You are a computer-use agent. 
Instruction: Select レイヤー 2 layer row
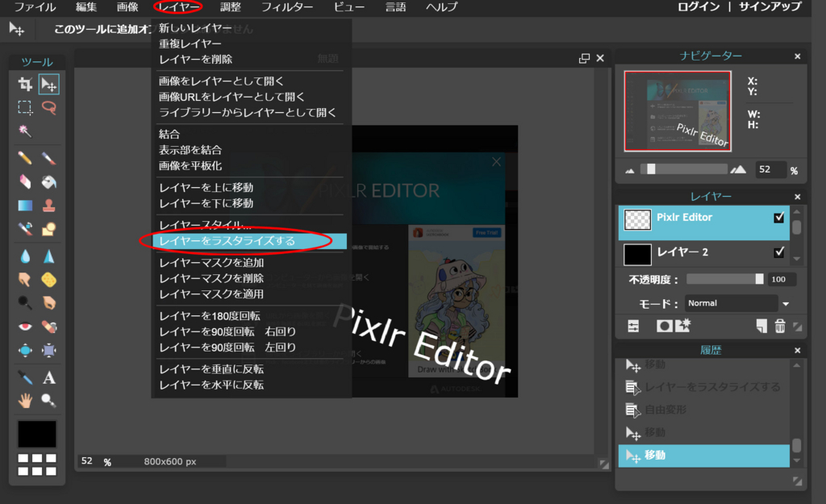[x=703, y=254]
